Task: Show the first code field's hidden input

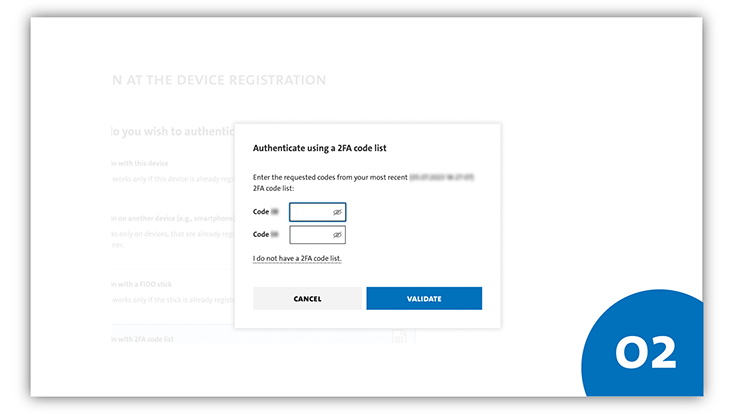Action: (x=337, y=212)
